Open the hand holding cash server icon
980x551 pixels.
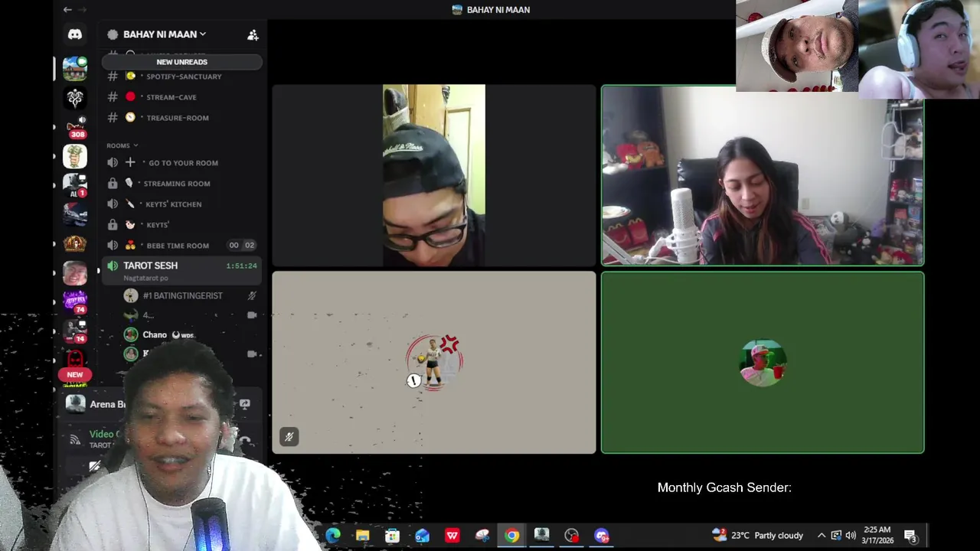click(74, 156)
